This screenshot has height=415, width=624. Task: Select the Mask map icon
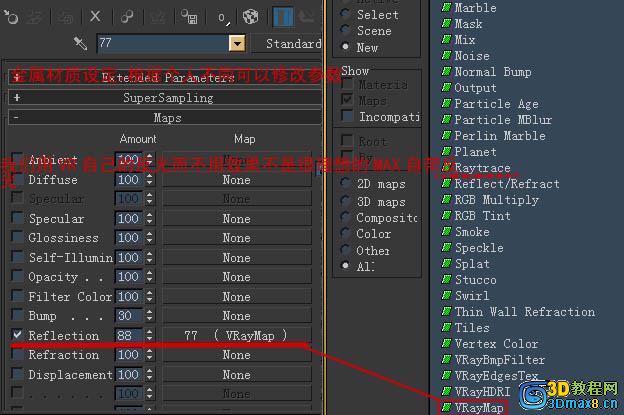[x=447, y=23]
